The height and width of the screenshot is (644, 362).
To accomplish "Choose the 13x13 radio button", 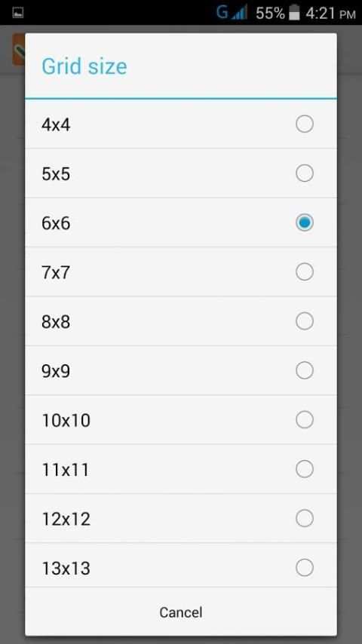I will point(305,568).
